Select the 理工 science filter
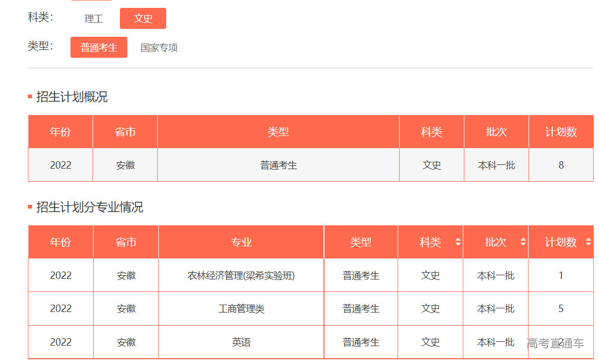Image resolution: width=599 pixels, height=364 pixels. (93, 18)
